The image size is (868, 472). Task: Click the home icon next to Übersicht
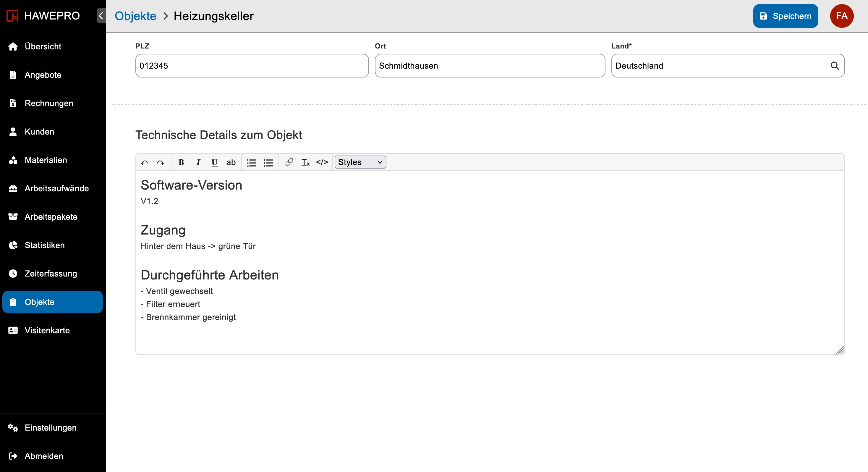[13, 46]
